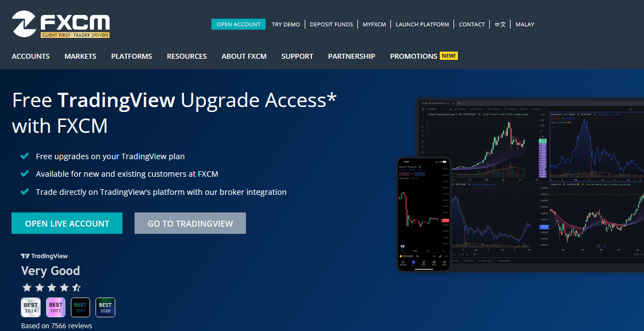Click the Open Account button in the header
Viewport: 644px width, 331px height.
click(x=239, y=24)
